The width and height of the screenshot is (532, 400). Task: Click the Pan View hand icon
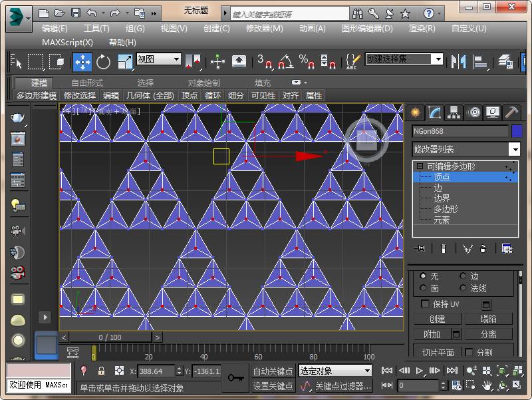487,386
